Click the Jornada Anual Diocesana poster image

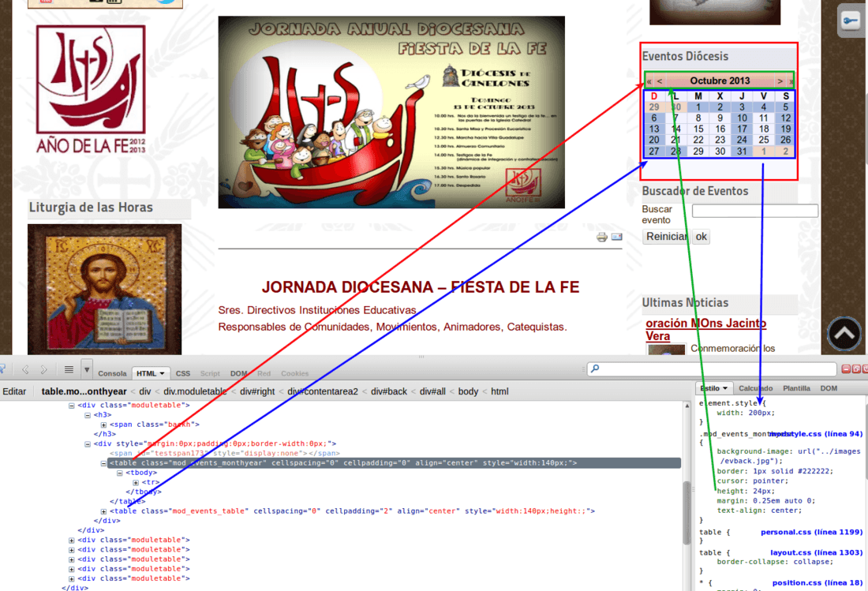pyautogui.click(x=391, y=112)
